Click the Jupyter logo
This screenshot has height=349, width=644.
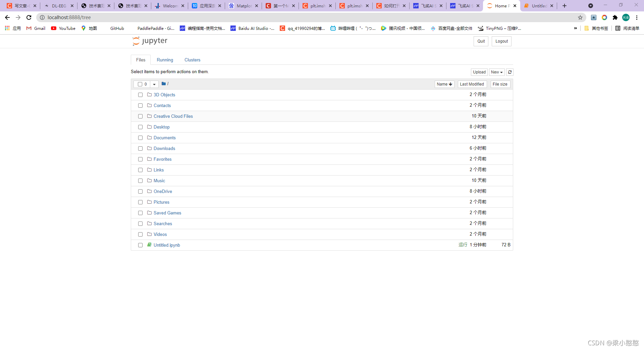click(x=150, y=41)
